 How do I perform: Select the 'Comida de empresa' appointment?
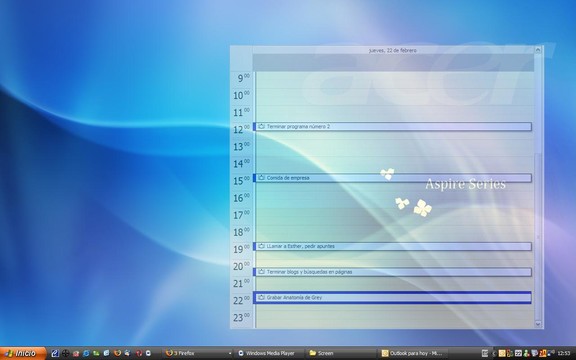click(392, 178)
